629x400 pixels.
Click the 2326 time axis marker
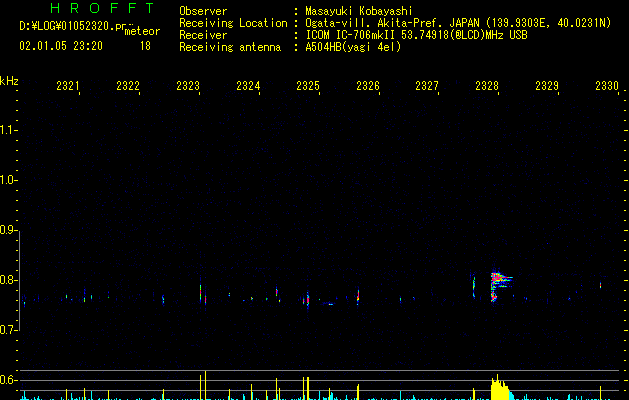point(368,85)
